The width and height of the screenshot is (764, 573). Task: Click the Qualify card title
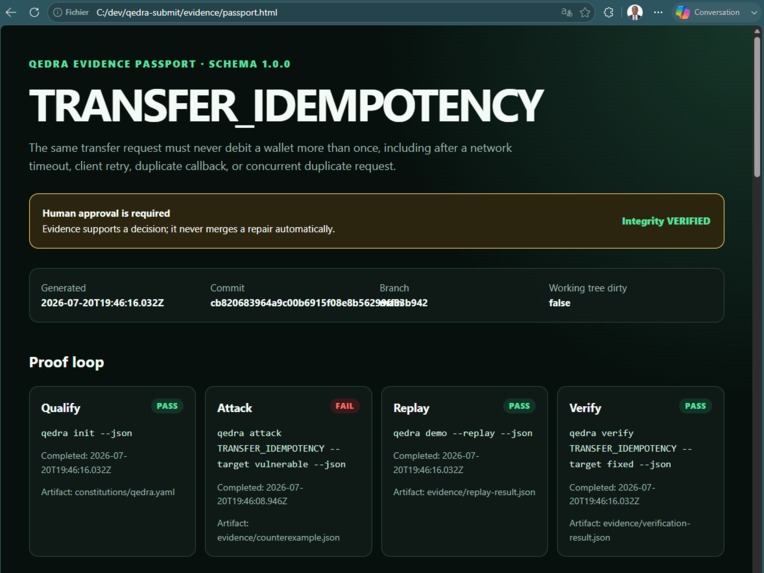pyautogui.click(x=60, y=408)
